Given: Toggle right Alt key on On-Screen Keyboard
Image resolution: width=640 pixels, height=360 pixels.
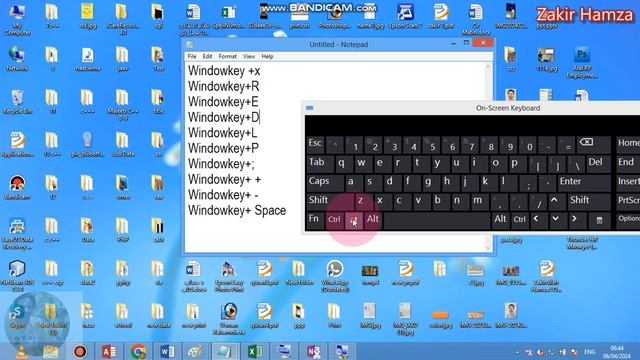Looking at the screenshot, I should coord(500,220).
